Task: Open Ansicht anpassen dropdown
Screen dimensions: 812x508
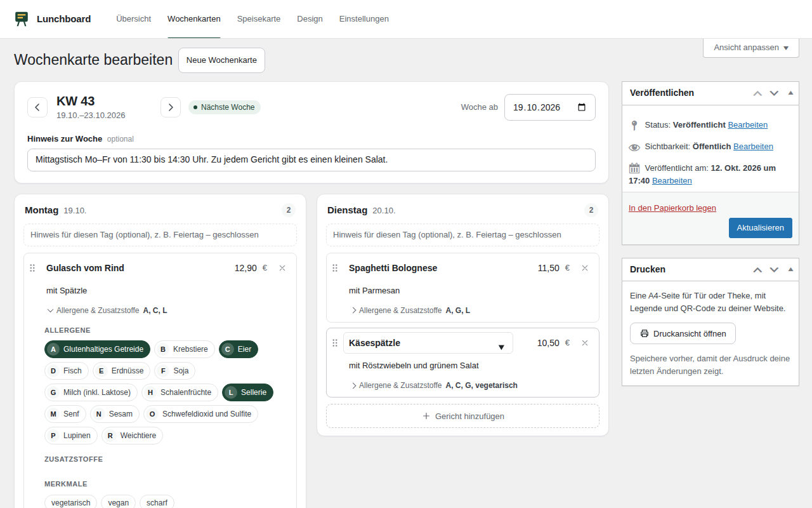Action: pyautogui.click(x=751, y=48)
